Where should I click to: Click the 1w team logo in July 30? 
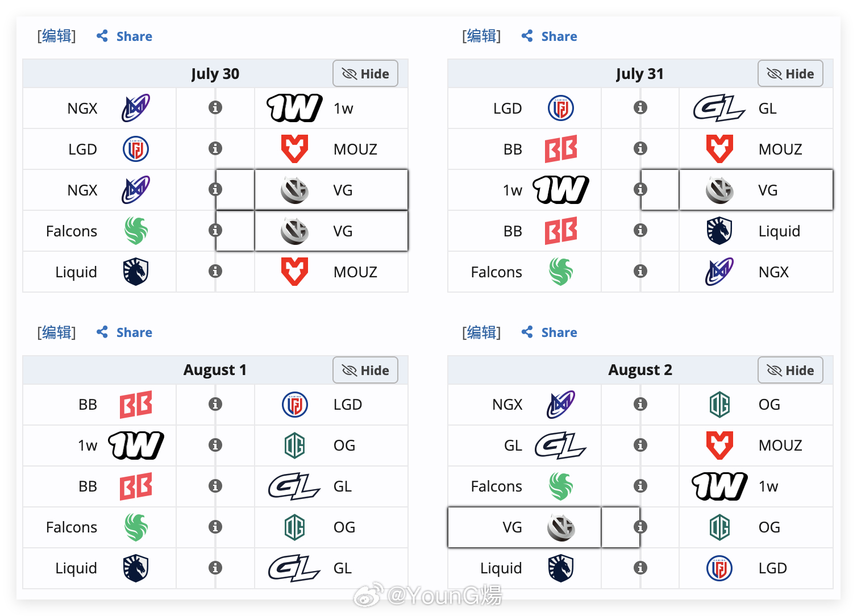tap(294, 108)
